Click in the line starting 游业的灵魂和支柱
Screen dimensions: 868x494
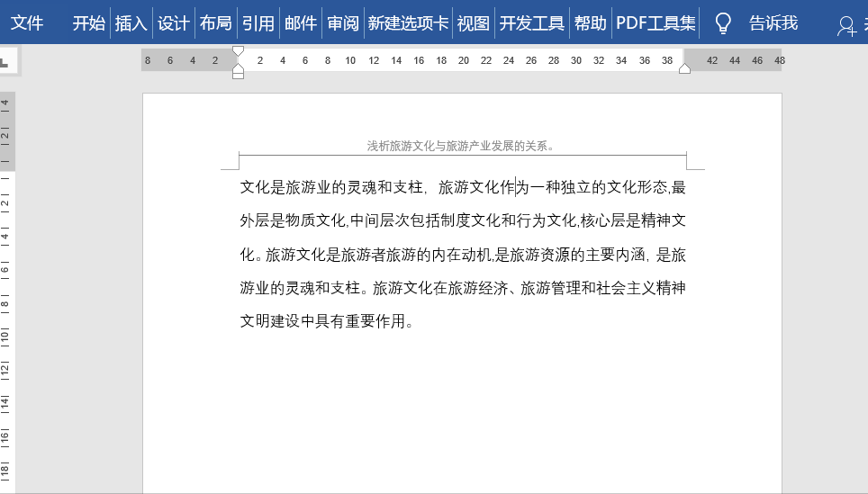coord(463,288)
